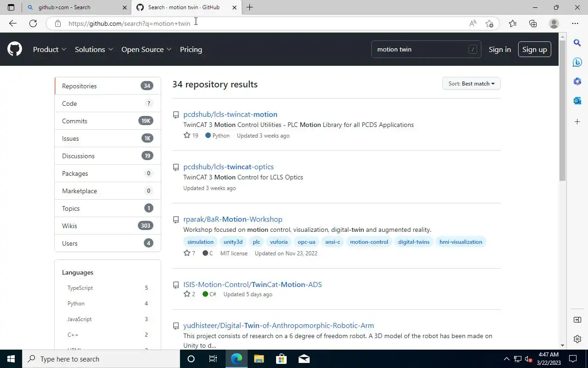Viewport: 588px width, 368px height.
Task: Open the Microsoft 365 sidebar icon
Action: point(577,81)
